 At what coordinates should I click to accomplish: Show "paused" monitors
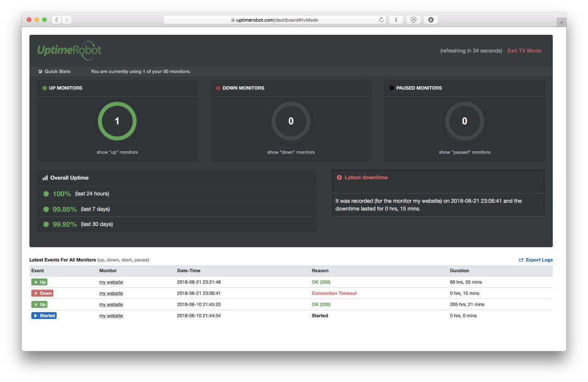464,152
